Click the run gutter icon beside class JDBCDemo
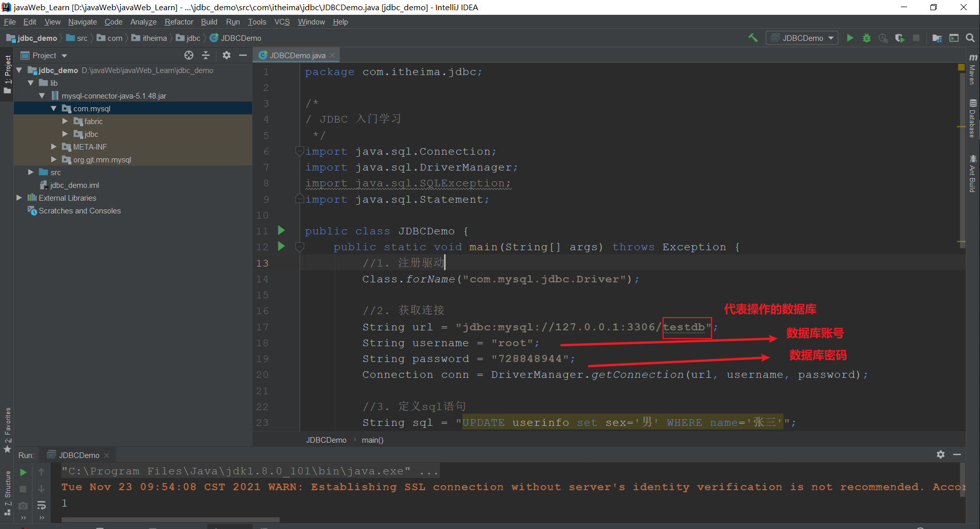Viewport: 980px width, 529px height. click(x=281, y=230)
